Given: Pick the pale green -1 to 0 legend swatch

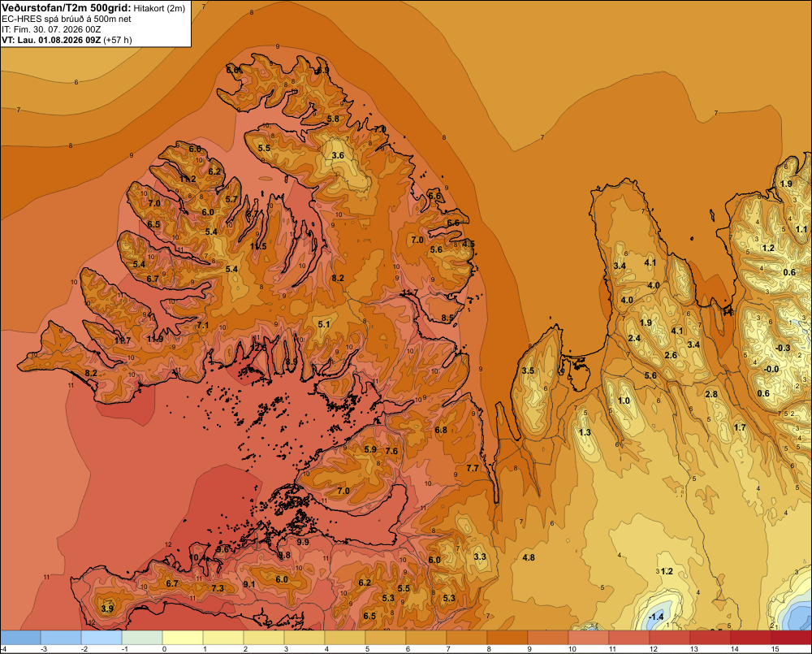Looking at the screenshot, I should tap(142, 637).
